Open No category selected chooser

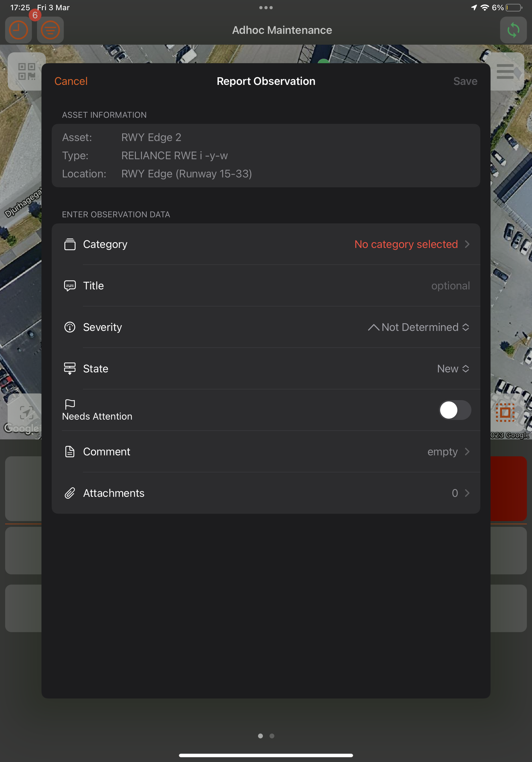tap(412, 244)
